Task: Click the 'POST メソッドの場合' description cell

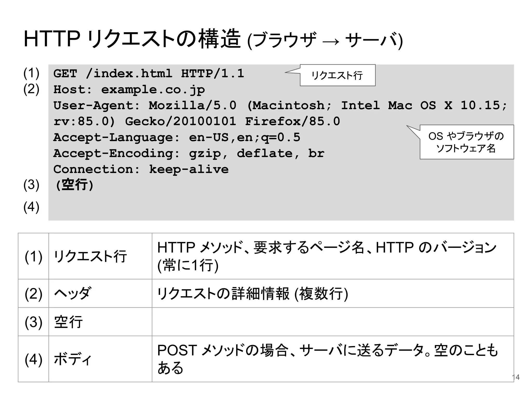Action: [x=333, y=359]
